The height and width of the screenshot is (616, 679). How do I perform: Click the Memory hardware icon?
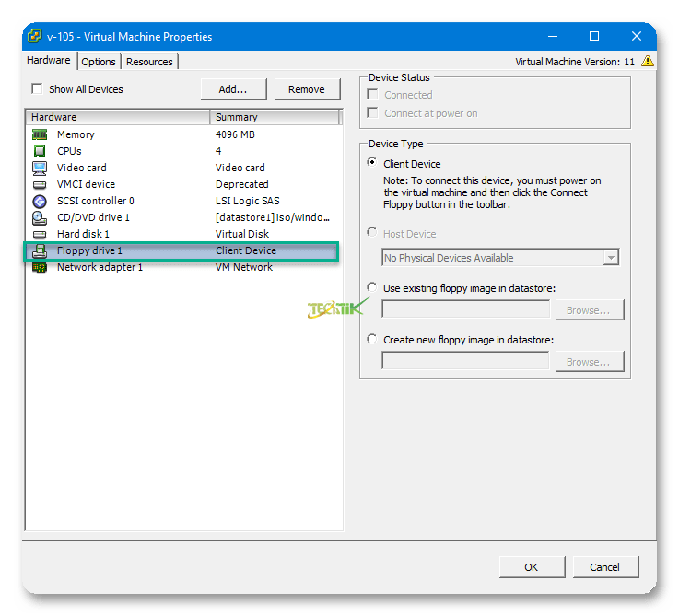pyautogui.click(x=40, y=134)
